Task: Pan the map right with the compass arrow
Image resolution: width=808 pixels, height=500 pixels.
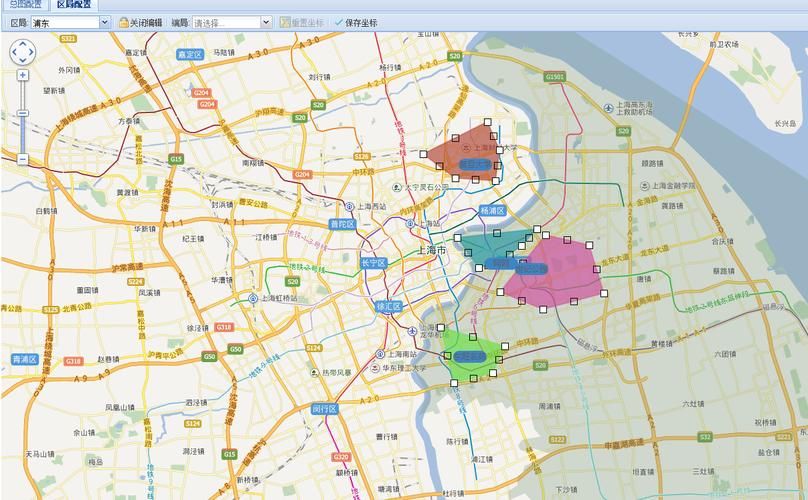Action: pyautogui.click(x=32, y=51)
